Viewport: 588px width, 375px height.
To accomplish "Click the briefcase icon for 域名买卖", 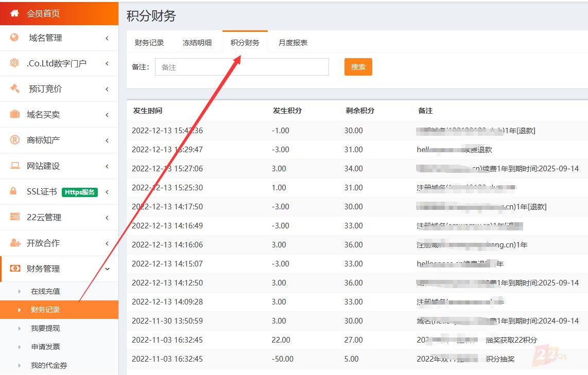I will [x=15, y=114].
